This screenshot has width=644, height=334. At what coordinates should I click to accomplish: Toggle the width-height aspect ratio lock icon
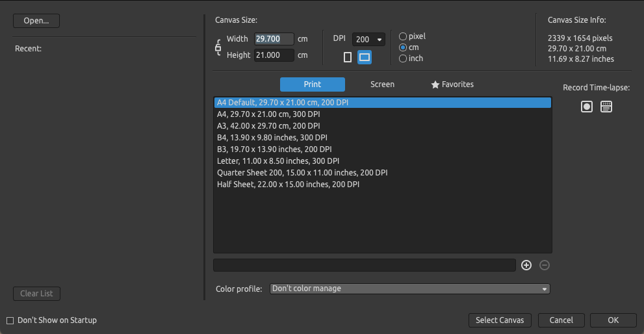[218, 47]
